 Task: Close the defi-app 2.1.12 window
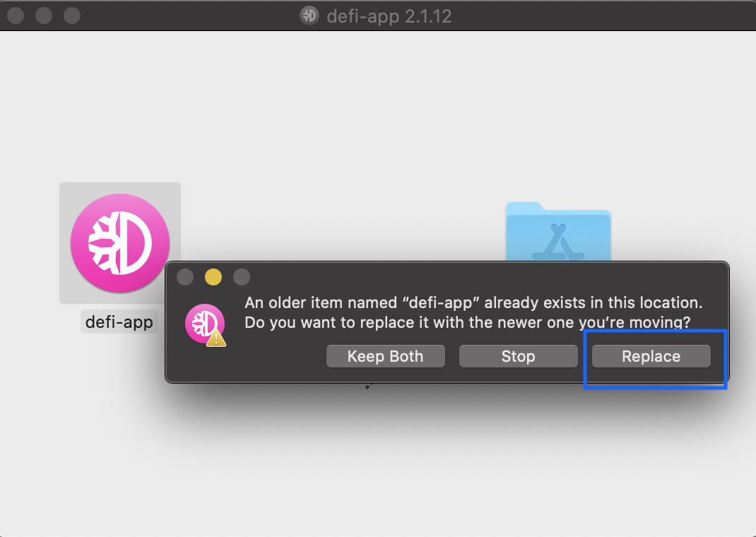pyautogui.click(x=16, y=16)
